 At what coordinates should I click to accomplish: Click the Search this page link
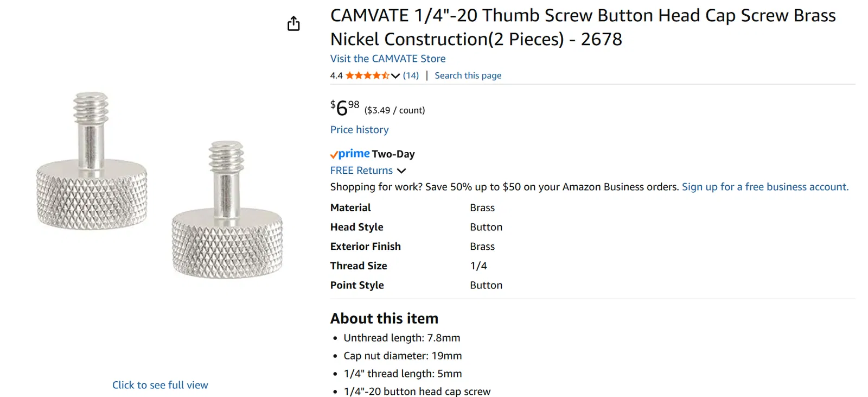(468, 75)
